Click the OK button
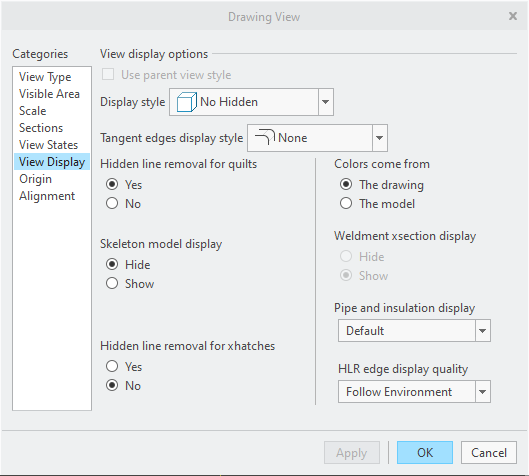Viewport: 529px width, 476px height. click(x=425, y=453)
